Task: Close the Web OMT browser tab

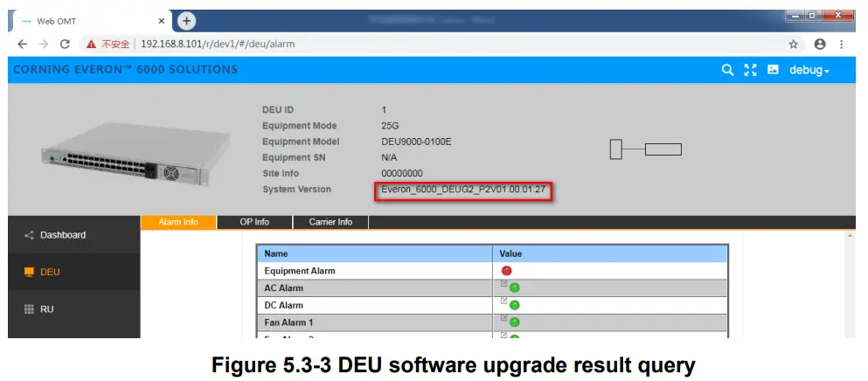Action: (162, 21)
